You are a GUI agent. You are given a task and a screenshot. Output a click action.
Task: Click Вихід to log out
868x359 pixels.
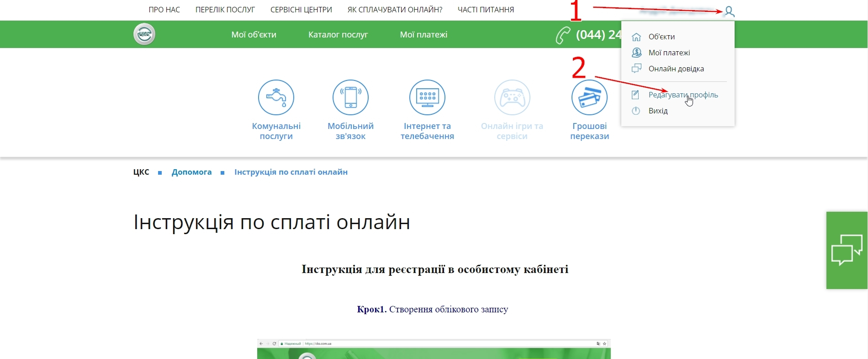click(658, 111)
